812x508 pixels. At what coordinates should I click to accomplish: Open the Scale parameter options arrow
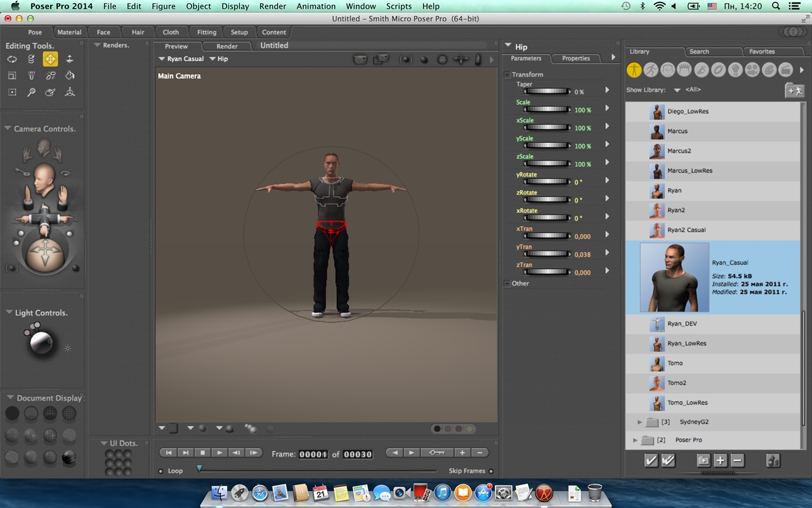[x=607, y=108]
